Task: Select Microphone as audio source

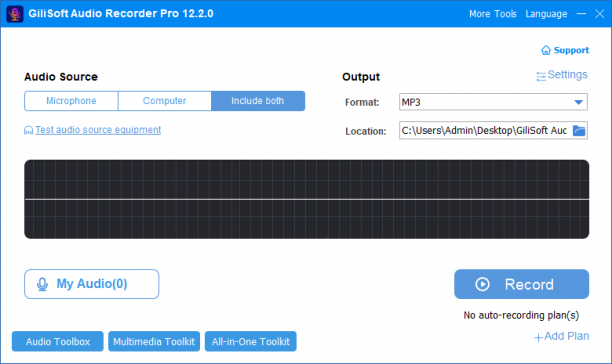Action: click(x=71, y=101)
